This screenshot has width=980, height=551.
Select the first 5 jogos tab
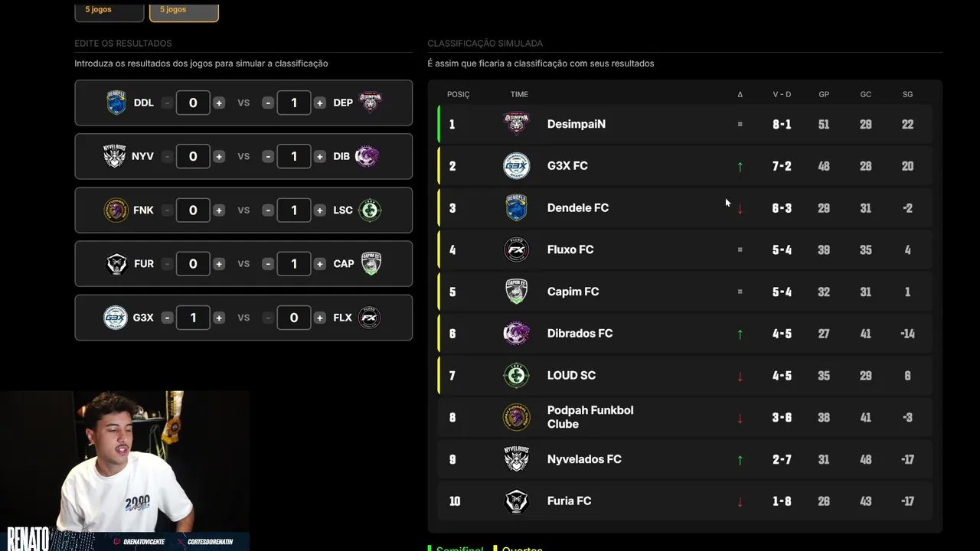coord(109,11)
